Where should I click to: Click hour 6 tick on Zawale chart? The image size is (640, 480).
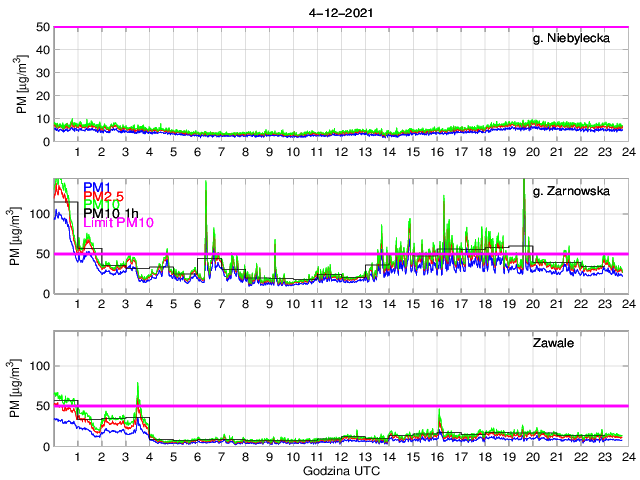coord(197,456)
